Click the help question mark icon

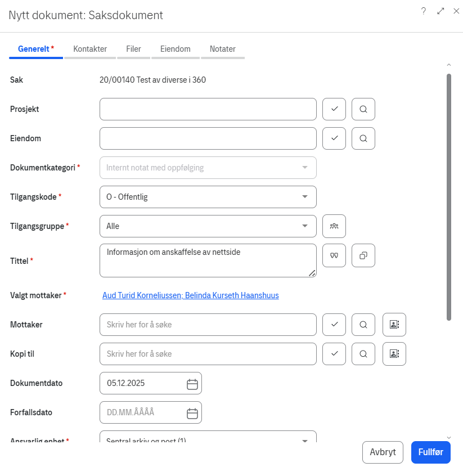[x=424, y=11]
